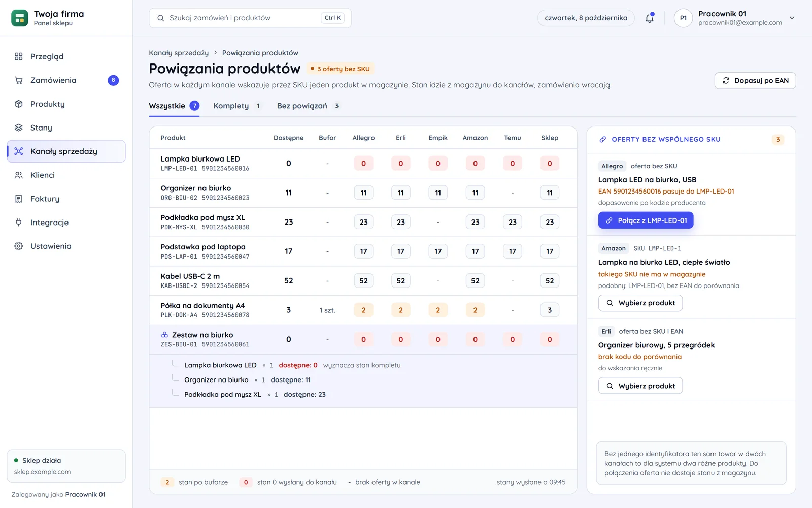812x508 pixels.
Task: Click the 1 szt. buffer value
Action: coord(327,310)
